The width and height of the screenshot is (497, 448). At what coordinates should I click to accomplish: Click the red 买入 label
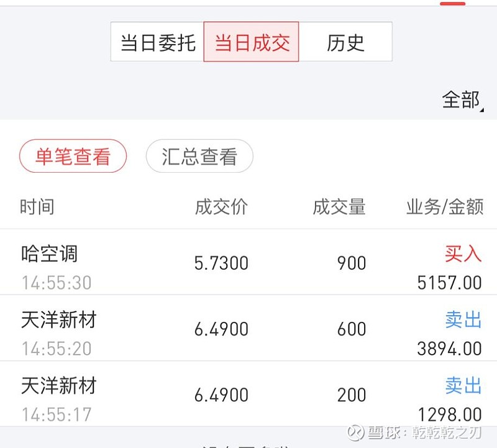pyautogui.click(x=463, y=254)
